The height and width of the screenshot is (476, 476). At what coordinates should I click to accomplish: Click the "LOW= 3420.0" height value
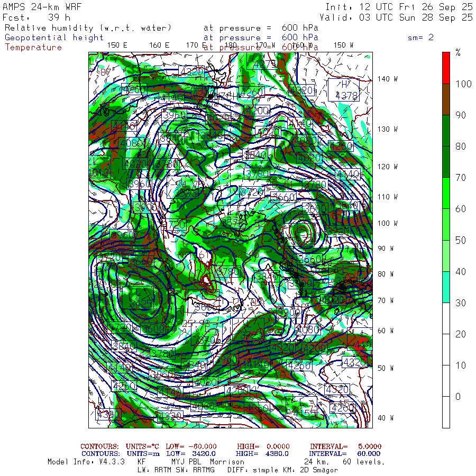(191, 454)
